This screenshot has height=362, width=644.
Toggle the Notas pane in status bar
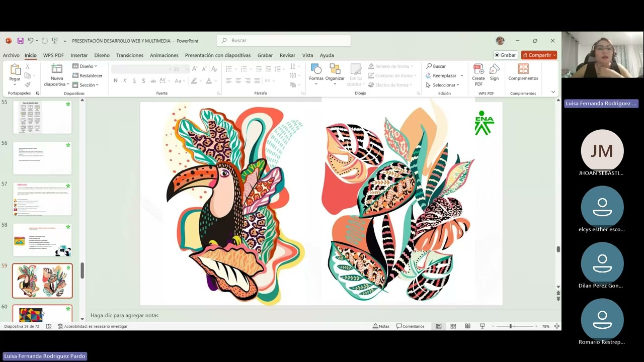pyautogui.click(x=381, y=326)
